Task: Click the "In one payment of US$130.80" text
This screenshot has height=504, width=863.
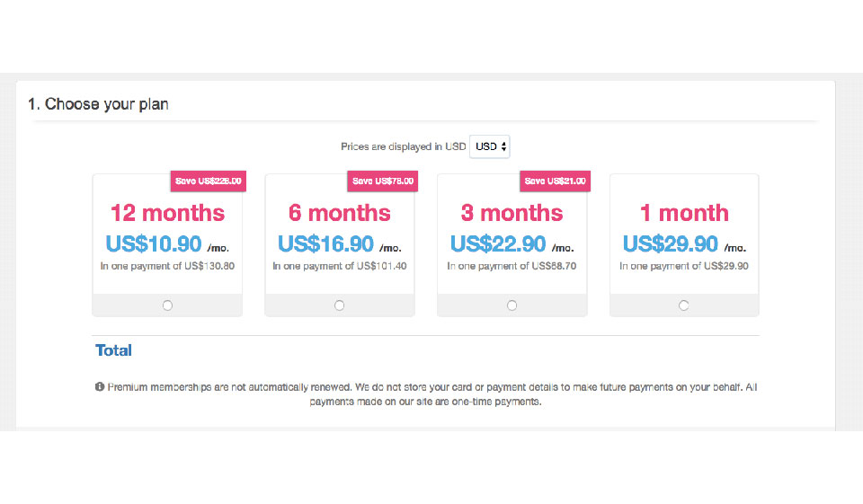Action: tap(167, 266)
